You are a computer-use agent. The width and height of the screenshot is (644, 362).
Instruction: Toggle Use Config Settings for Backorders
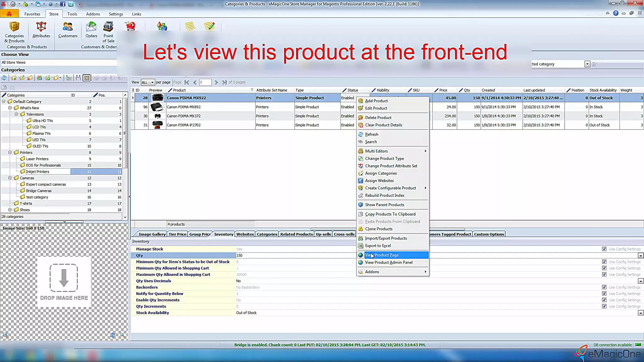click(x=604, y=287)
